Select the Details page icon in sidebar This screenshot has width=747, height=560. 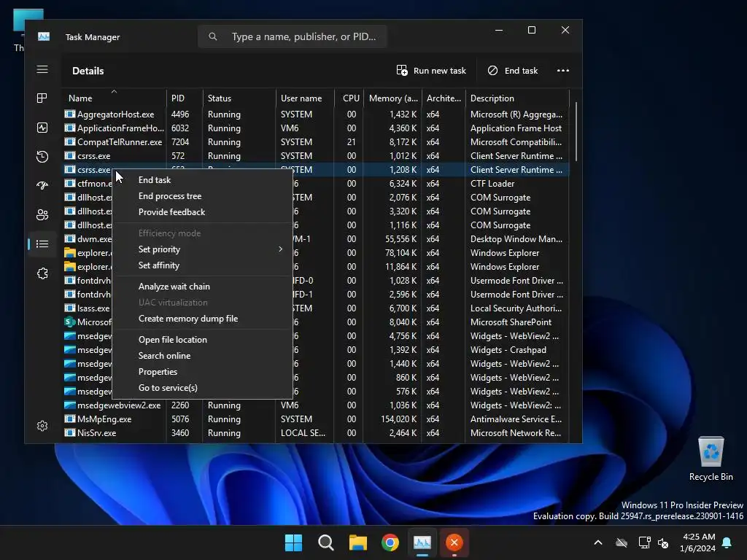pos(42,244)
